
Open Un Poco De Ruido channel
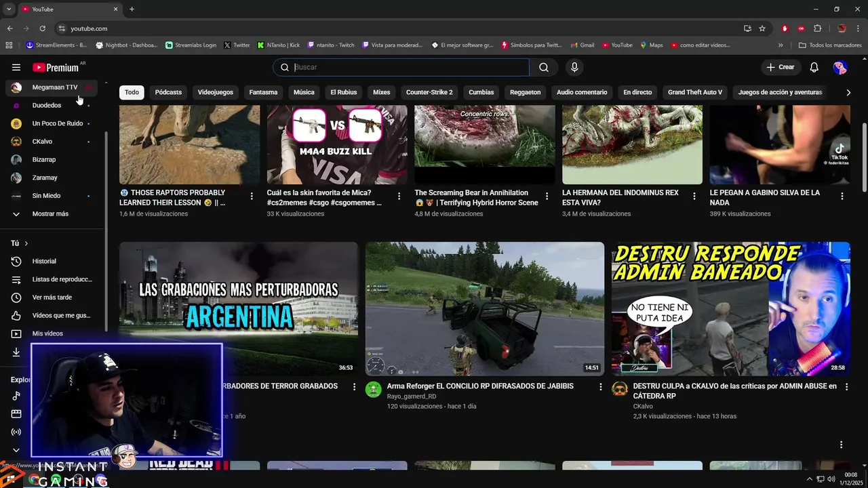(x=53, y=123)
